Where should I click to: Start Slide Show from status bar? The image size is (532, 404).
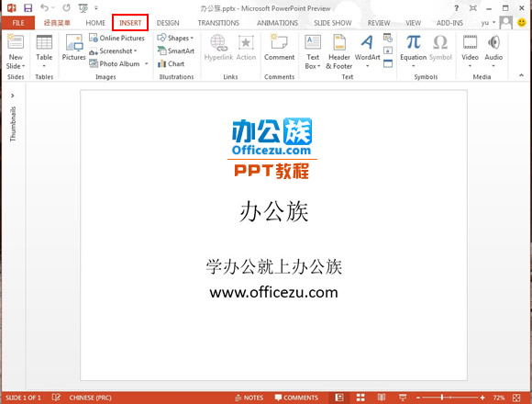(403, 398)
